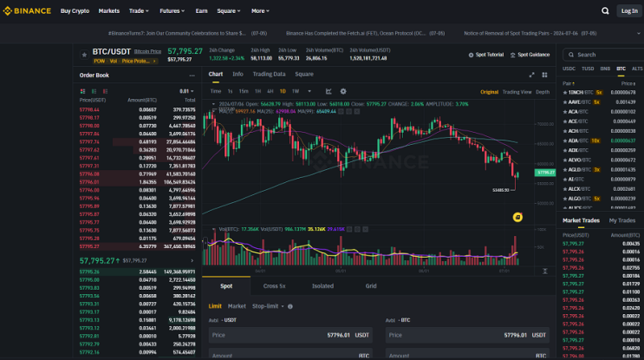Switch the chart to Trading View
This screenshot has width=644, height=360.
[517, 92]
